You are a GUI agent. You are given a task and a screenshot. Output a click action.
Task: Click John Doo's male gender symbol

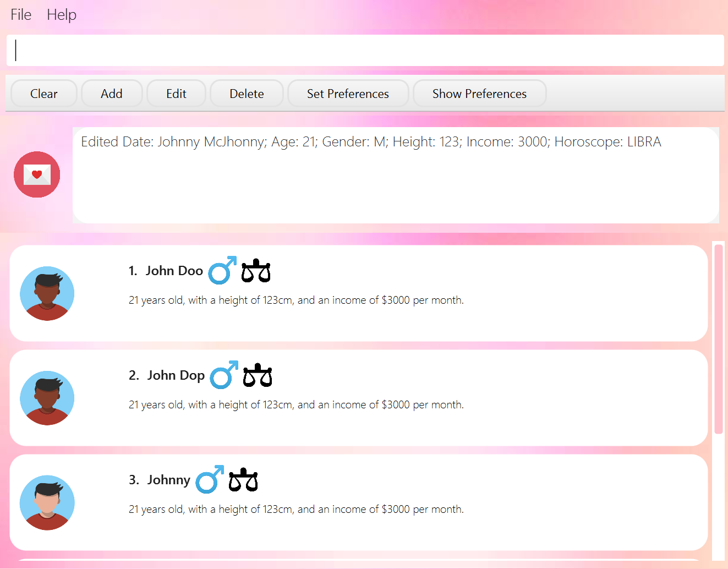(222, 270)
